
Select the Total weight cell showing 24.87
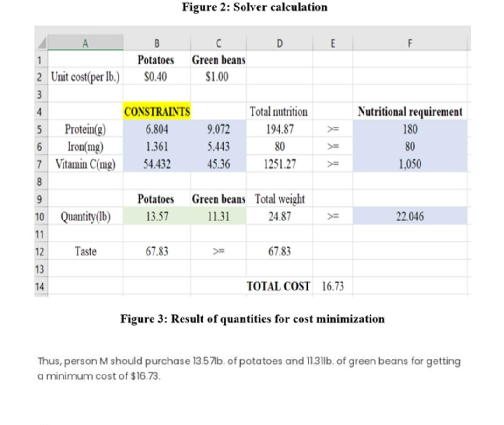pos(279,216)
